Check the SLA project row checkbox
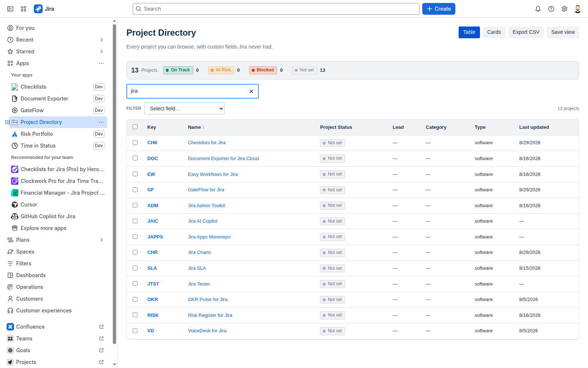Screen dimensions: 588x368 click(135, 268)
